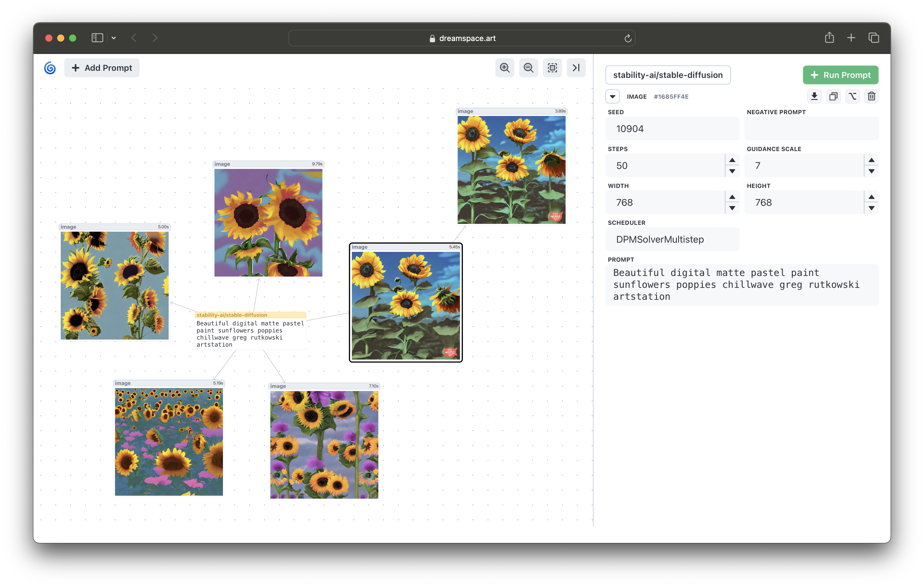Click the fit-to-view frame icon
This screenshot has width=924, height=587.
tap(552, 68)
